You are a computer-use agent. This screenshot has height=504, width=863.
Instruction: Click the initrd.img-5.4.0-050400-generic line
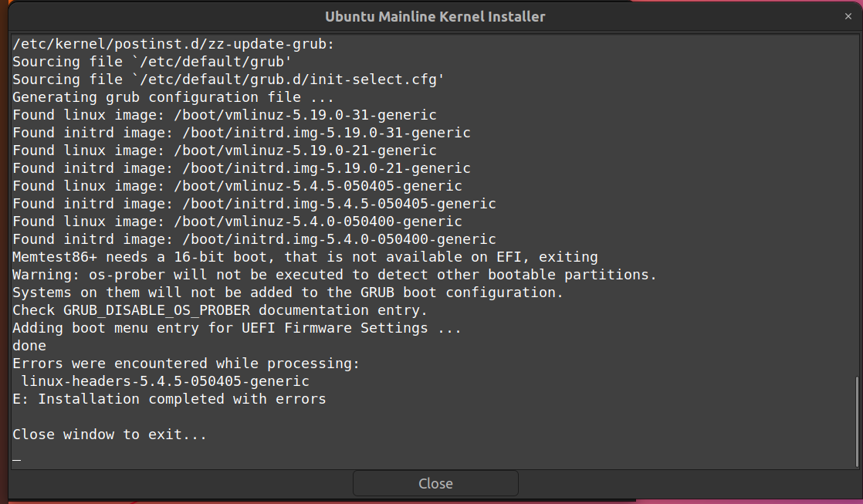point(254,239)
